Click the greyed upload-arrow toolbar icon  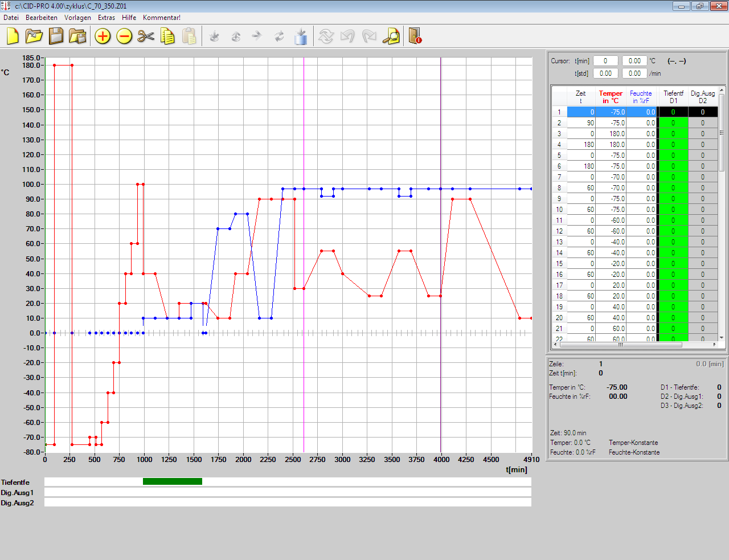(236, 36)
